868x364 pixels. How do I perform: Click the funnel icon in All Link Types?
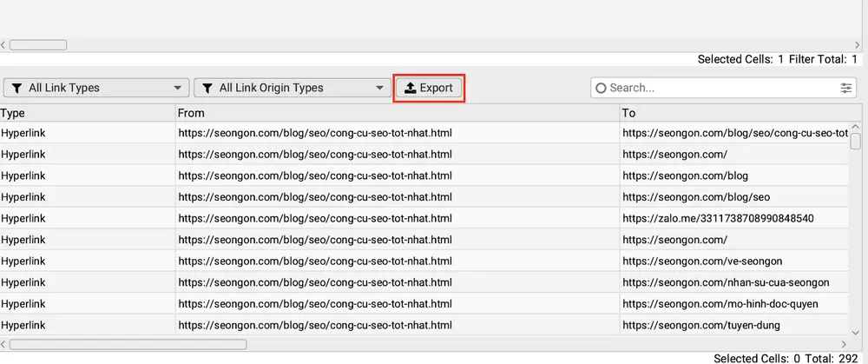click(17, 88)
